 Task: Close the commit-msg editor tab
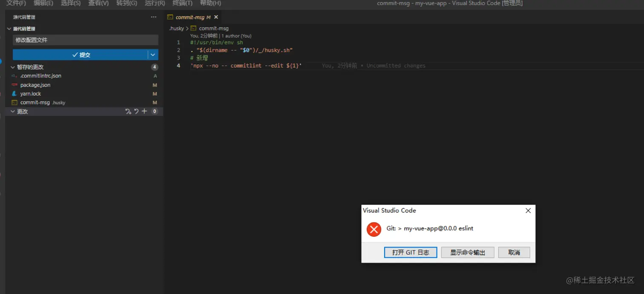216,17
